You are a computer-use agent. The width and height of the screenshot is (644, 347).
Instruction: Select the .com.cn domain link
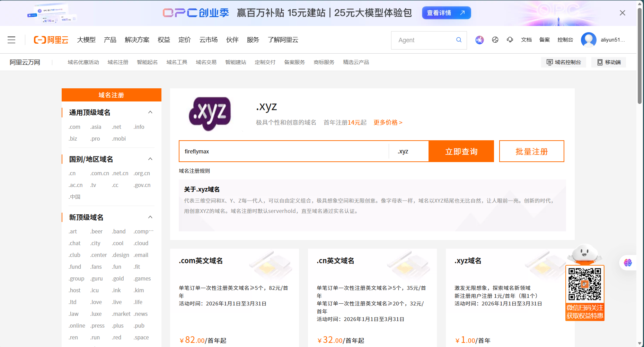(100, 173)
